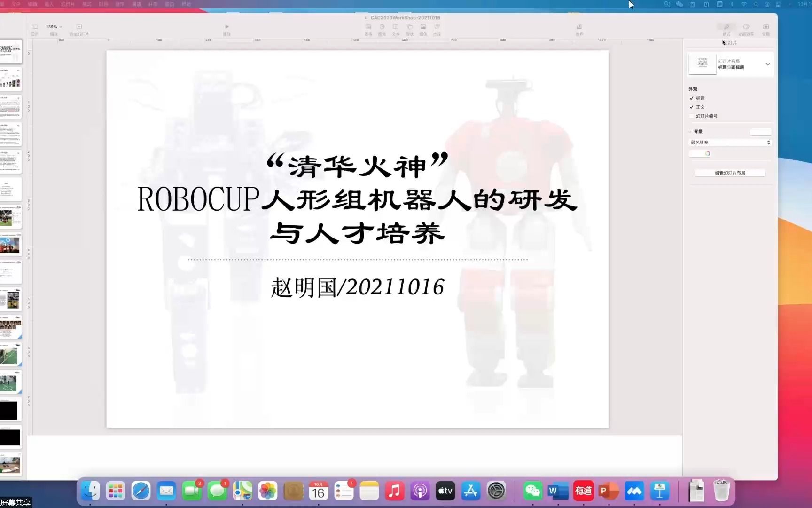The height and width of the screenshot is (508, 812).
Task: Click the 编辑幻灯片布局 button
Action: 730,173
